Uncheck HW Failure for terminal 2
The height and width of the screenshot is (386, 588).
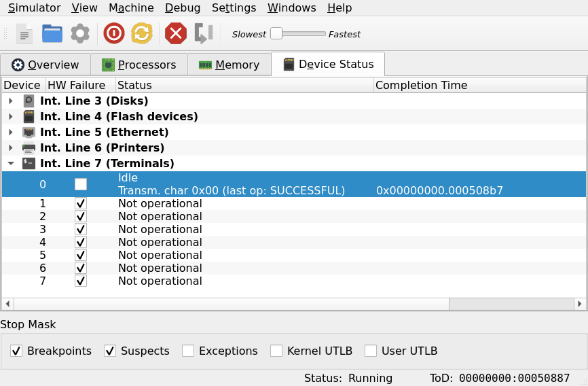(81, 216)
